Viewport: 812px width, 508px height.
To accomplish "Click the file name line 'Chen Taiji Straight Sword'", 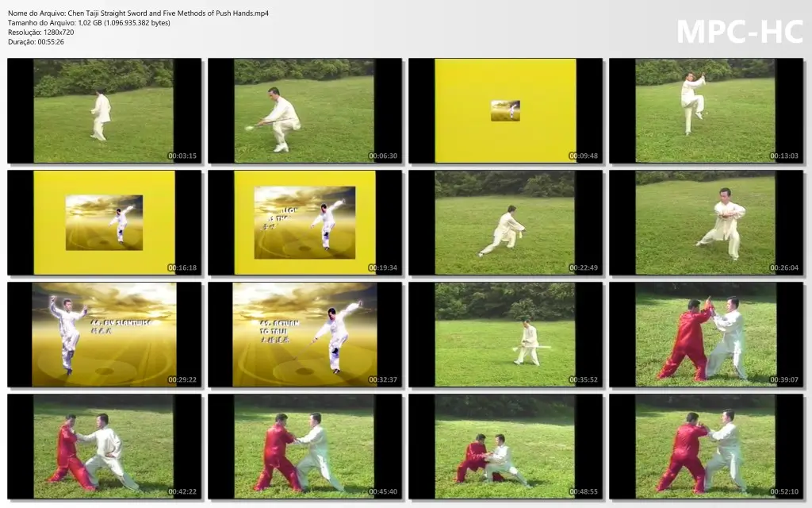I will 138,13.
